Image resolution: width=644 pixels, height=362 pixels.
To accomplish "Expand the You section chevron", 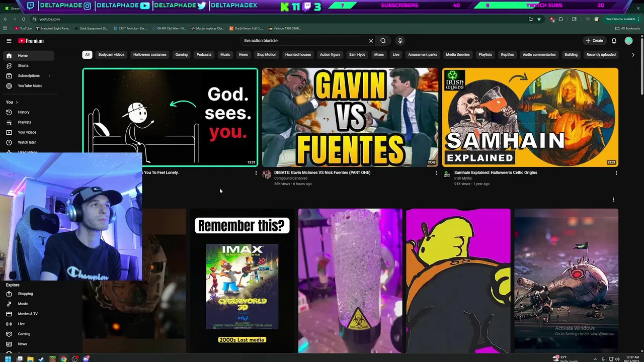I will coord(17,102).
